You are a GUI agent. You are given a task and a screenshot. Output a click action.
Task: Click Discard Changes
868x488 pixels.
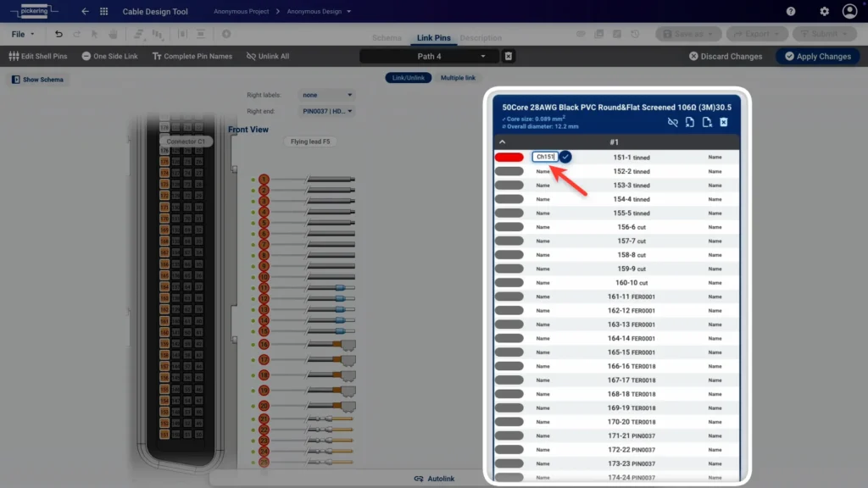point(726,56)
